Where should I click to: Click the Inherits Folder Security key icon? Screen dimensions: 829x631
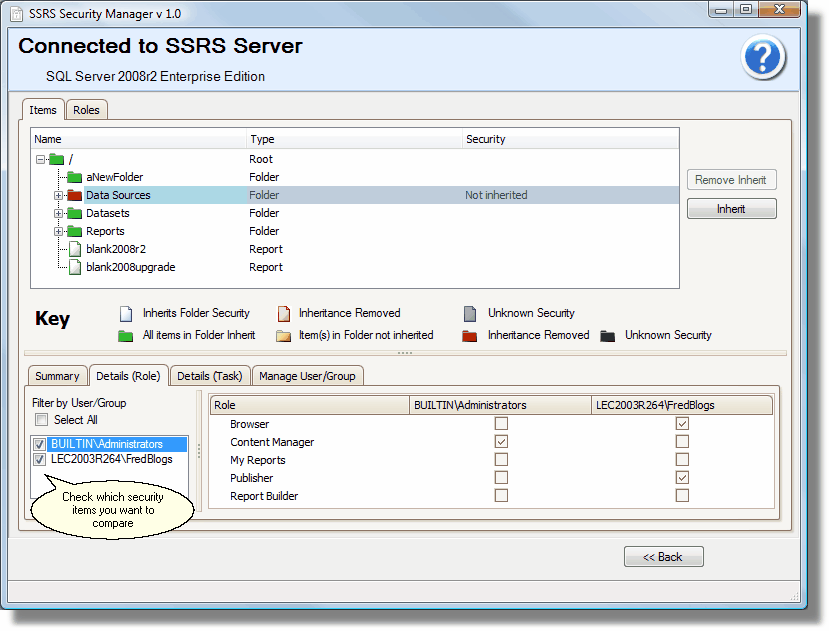(x=126, y=314)
